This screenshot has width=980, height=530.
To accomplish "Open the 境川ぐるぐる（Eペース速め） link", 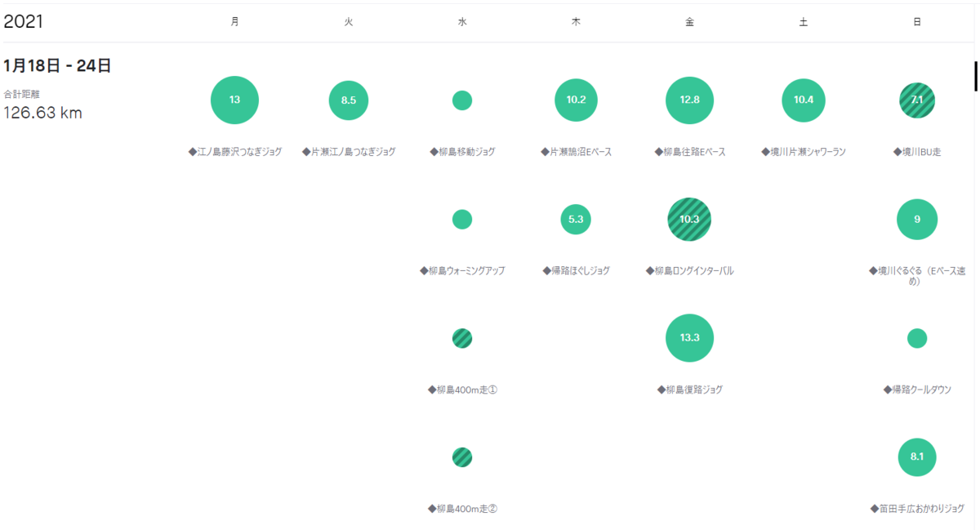I will click(917, 275).
